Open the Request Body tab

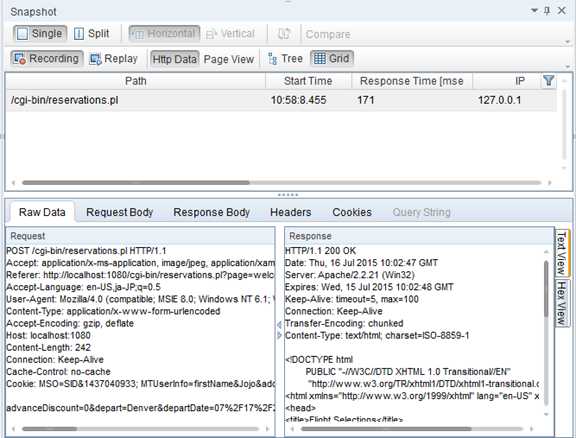point(119,212)
